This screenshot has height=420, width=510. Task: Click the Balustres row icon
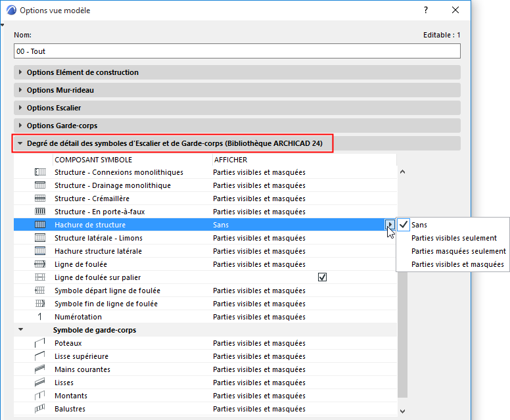(40, 409)
